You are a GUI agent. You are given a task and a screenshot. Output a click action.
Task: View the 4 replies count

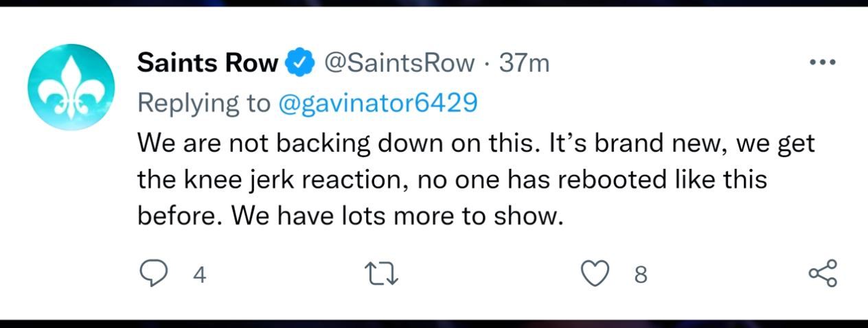pyautogui.click(x=199, y=275)
